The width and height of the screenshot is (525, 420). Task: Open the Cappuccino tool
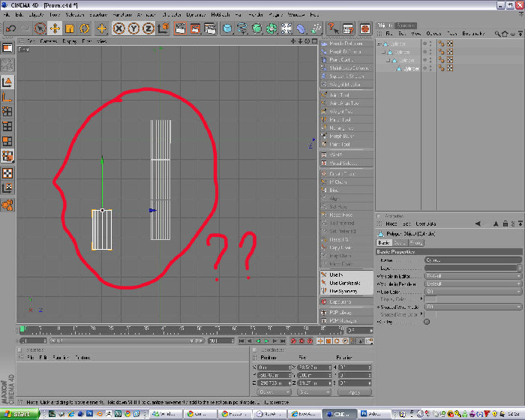(346, 302)
